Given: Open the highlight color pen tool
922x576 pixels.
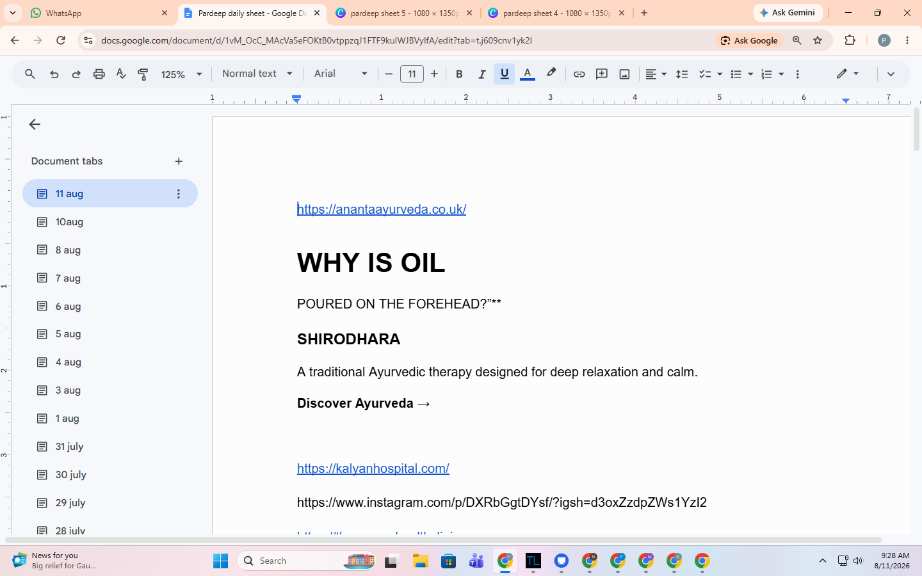Looking at the screenshot, I should pos(551,73).
